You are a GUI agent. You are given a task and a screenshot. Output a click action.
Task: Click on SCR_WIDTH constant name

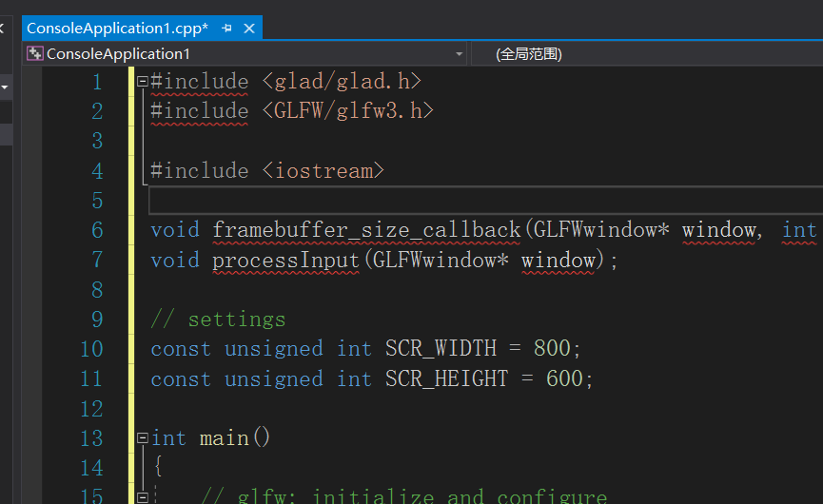pyautogui.click(x=441, y=349)
